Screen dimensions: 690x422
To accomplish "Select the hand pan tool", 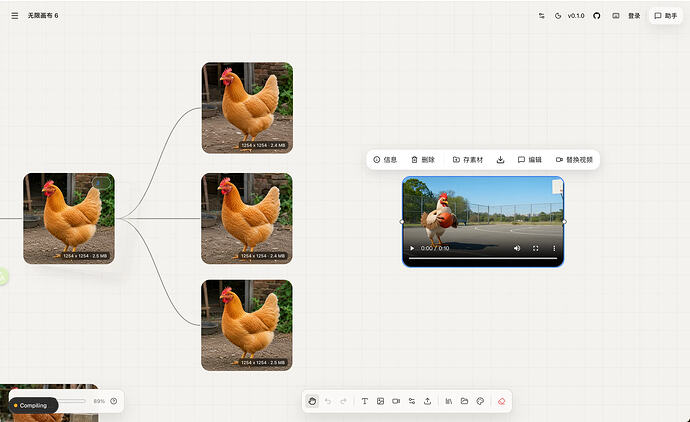I will (x=312, y=401).
